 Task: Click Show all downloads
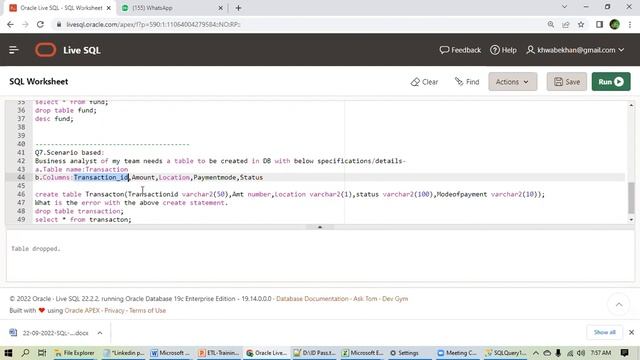[604, 332]
